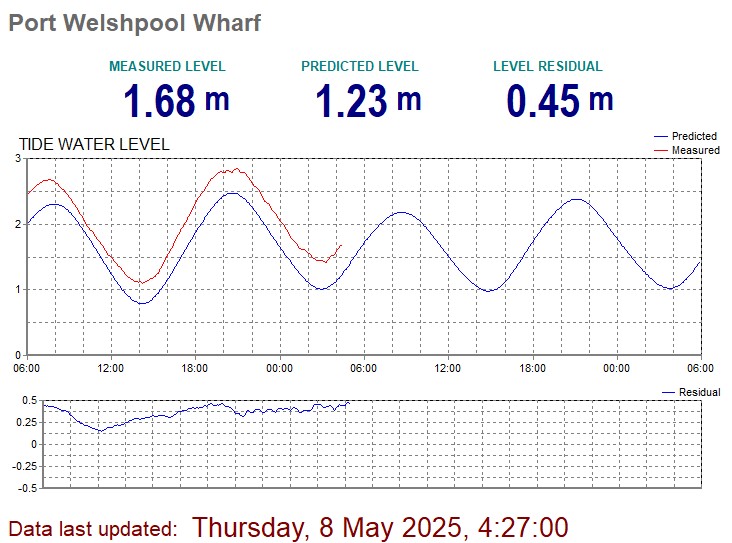
Task: Select the LEVEL RESIDUAL heading
Action: pos(548,67)
